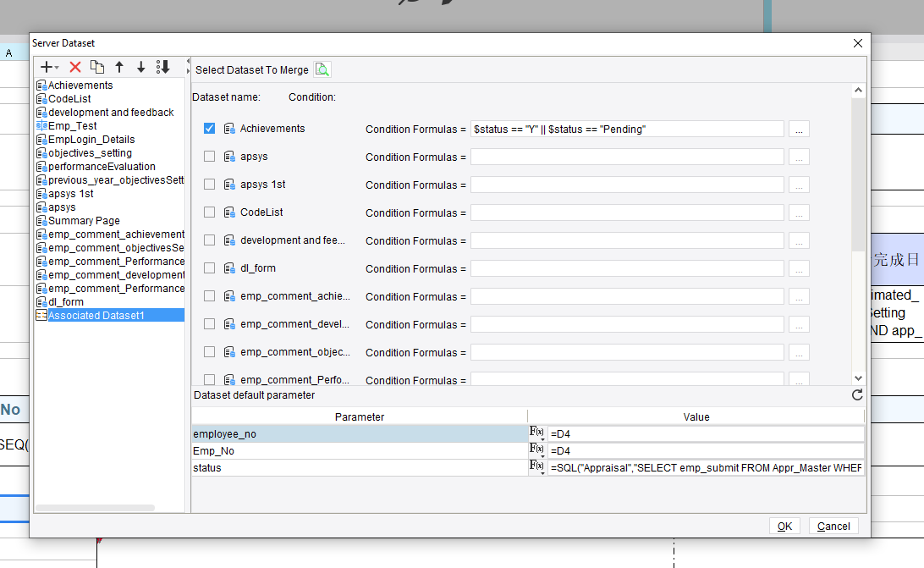
Task: Open formula editor for dl_form condition
Action: (x=799, y=268)
